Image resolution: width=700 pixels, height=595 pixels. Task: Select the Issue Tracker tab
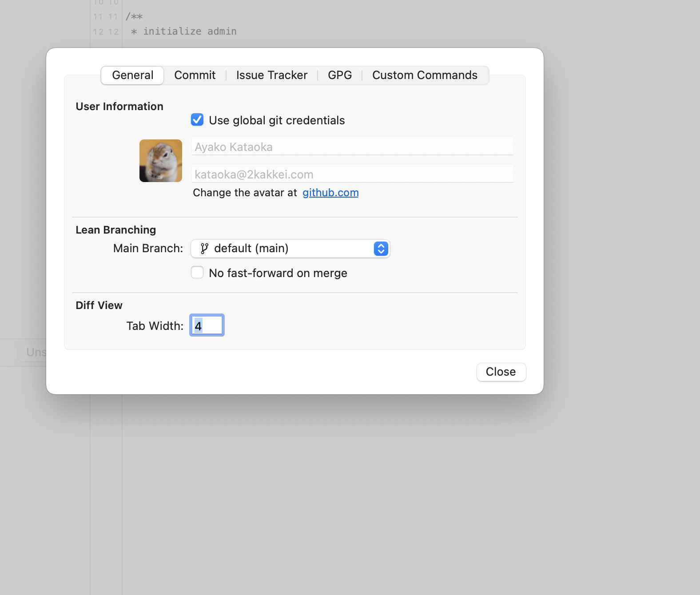click(x=271, y=75)
